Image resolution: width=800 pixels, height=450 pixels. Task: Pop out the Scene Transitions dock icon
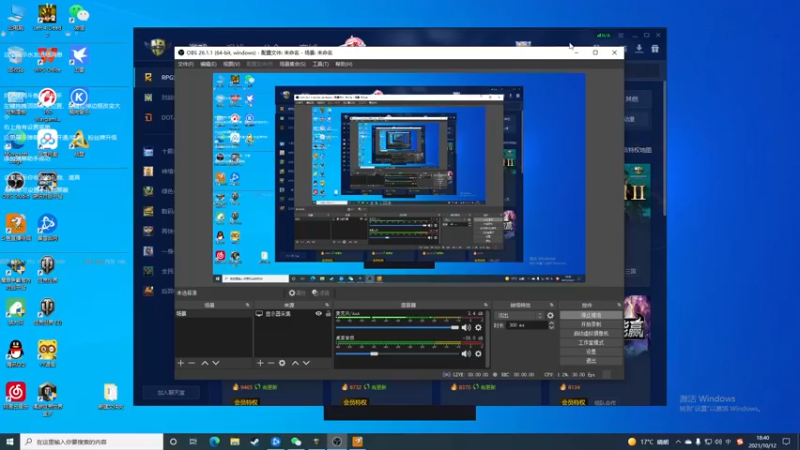[x=551, y=305]
